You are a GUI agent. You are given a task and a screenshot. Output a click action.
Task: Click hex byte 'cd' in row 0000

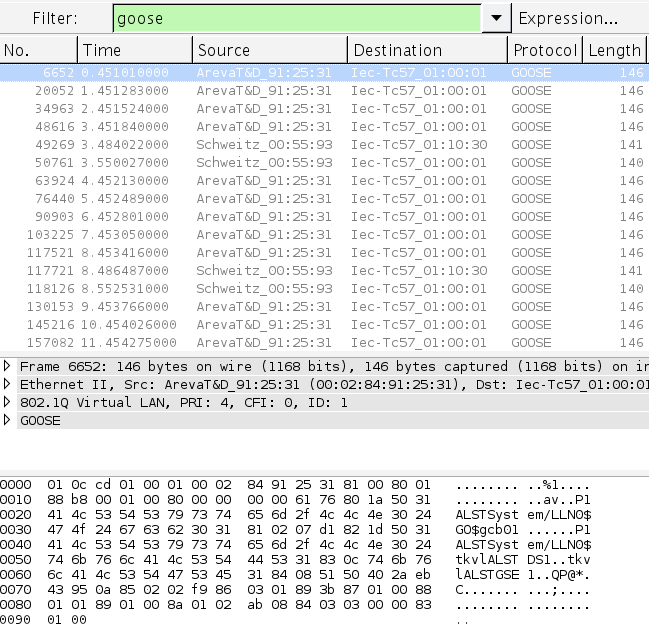(x=103, y=484)
